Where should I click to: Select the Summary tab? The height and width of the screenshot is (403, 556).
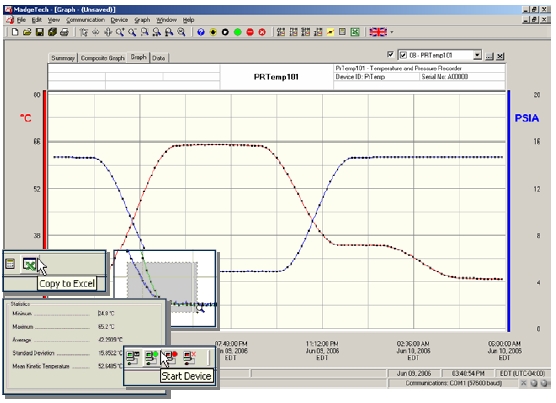63,58
